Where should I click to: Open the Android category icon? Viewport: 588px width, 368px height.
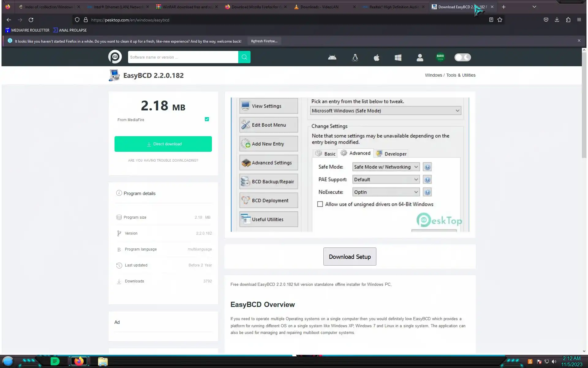[332, 57]
